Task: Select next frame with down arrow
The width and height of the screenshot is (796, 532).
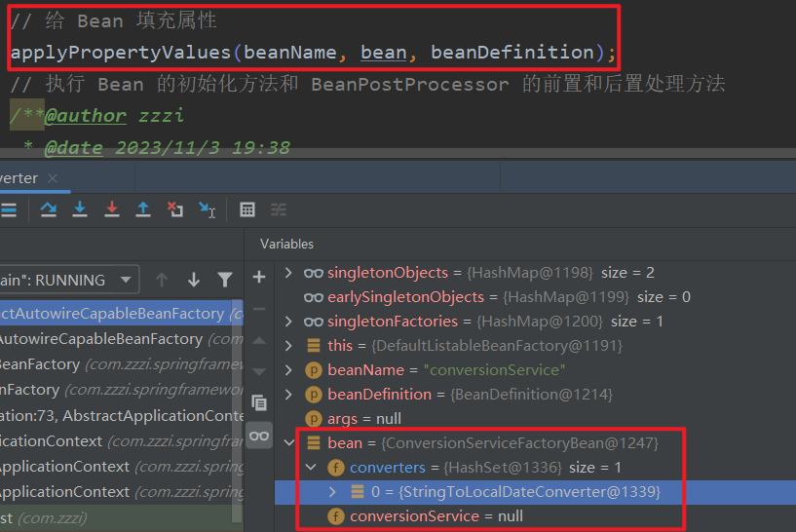Action: 193,280
